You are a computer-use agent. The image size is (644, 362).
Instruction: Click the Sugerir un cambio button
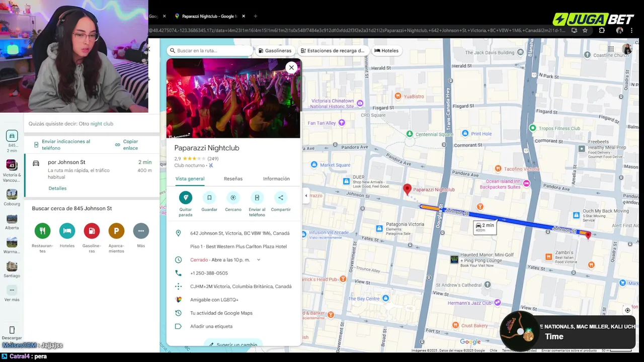tap(233, 344)
